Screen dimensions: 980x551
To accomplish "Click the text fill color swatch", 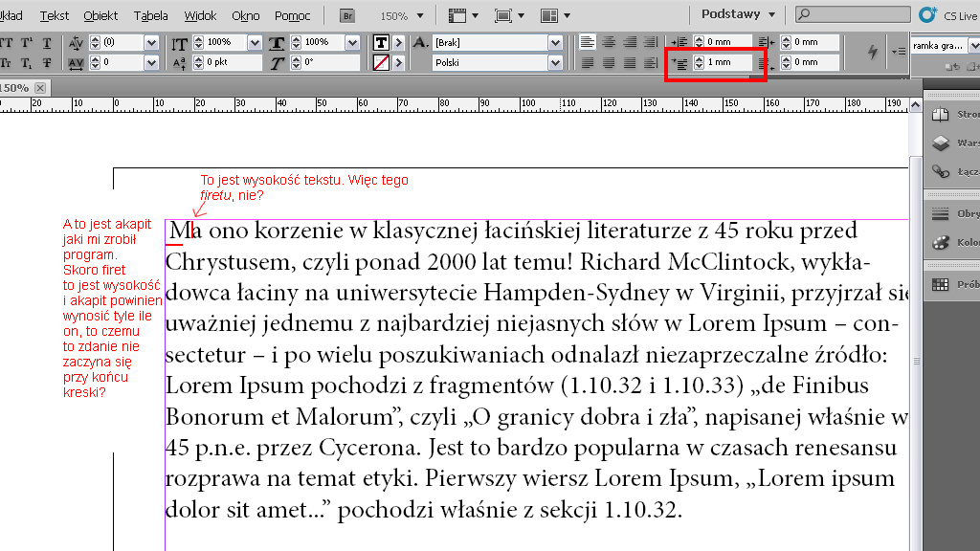I will point(381,43).
